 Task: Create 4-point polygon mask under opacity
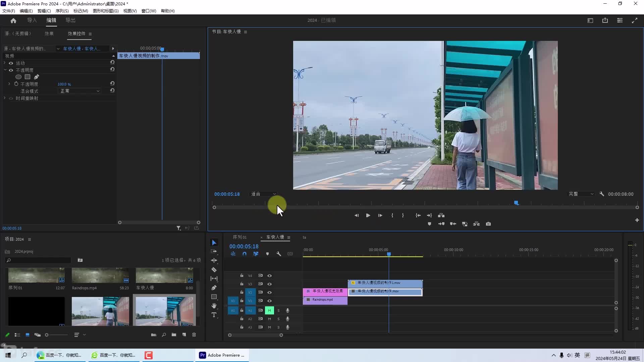pyautogui.click(x=28, y=77)
